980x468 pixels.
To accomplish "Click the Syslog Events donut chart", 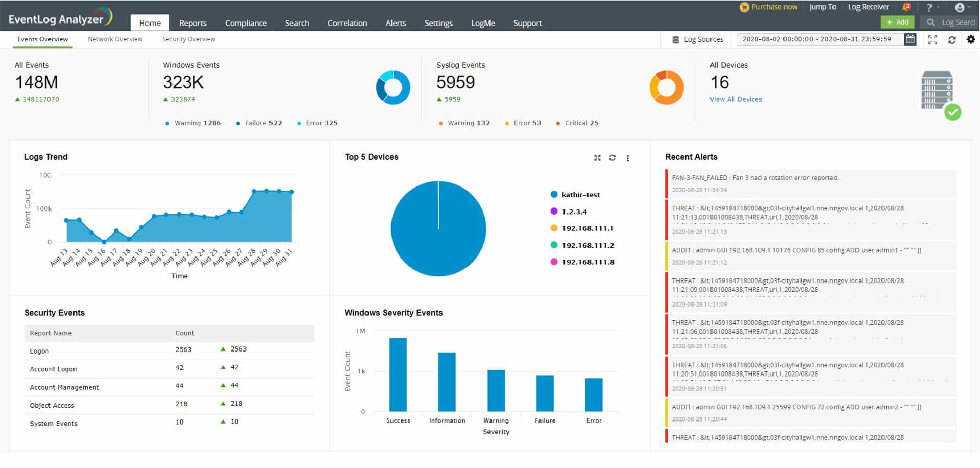I will pyautogui.click(x=667, y=87).
